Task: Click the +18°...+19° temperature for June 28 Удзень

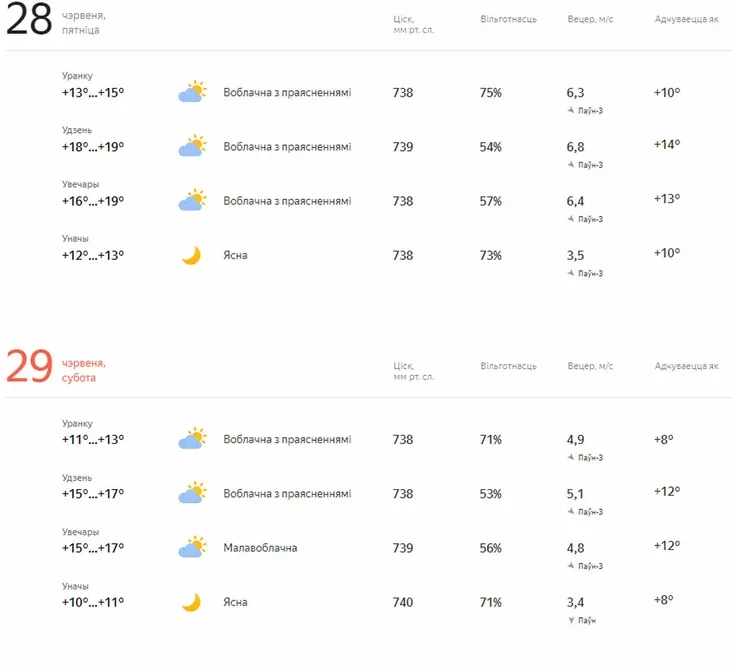Action: pyautogui.click(x=93, y=147)
